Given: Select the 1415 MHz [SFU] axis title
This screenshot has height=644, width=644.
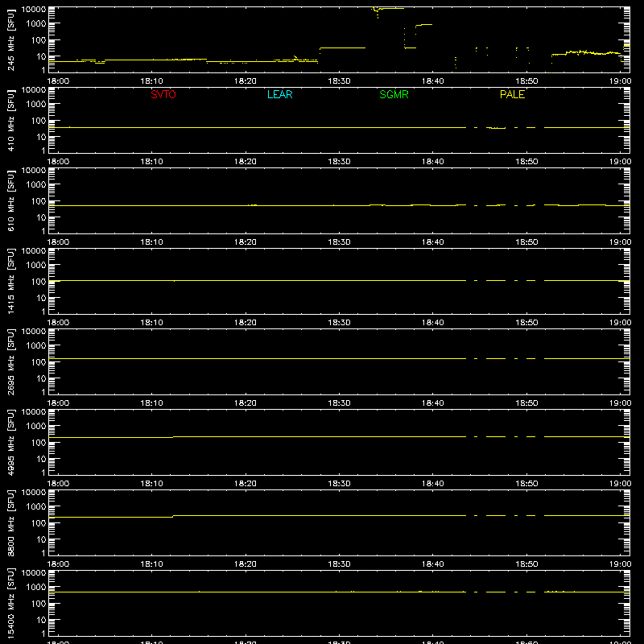Looking at the screenshot, I should pos(11,281).
